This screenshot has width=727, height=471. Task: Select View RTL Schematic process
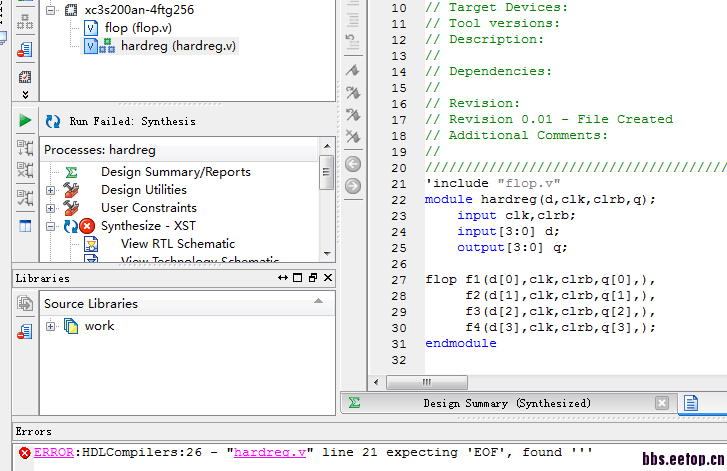(x=178, y=244)
